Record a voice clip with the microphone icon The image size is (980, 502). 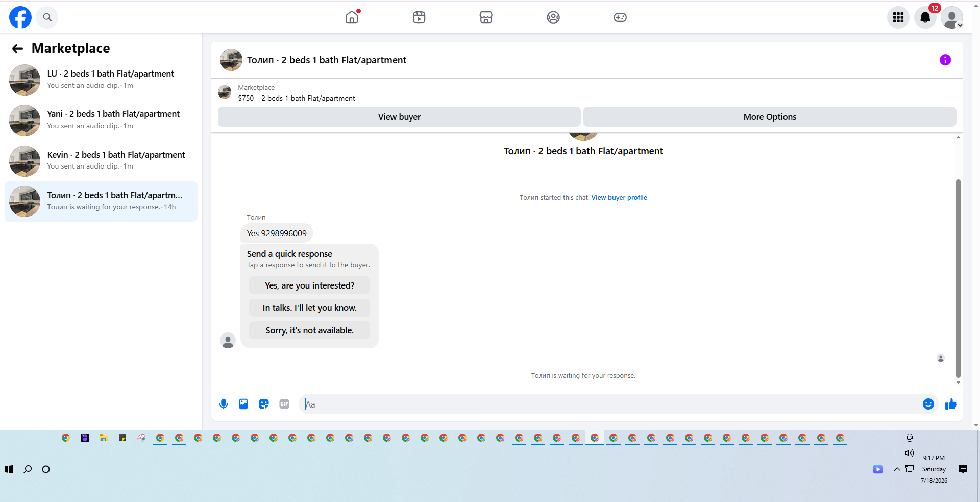click(x=224, y=404)
